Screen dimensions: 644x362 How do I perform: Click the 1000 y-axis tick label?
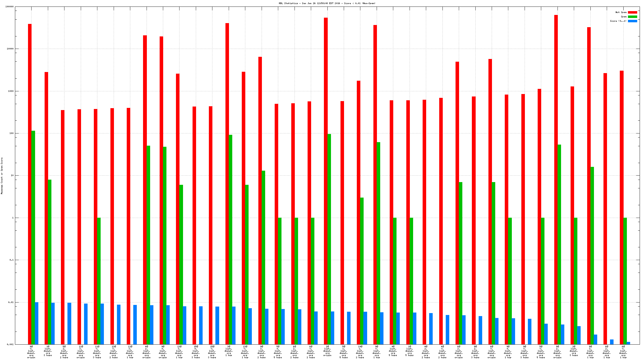pyautogui.click(x=11, y=91)
